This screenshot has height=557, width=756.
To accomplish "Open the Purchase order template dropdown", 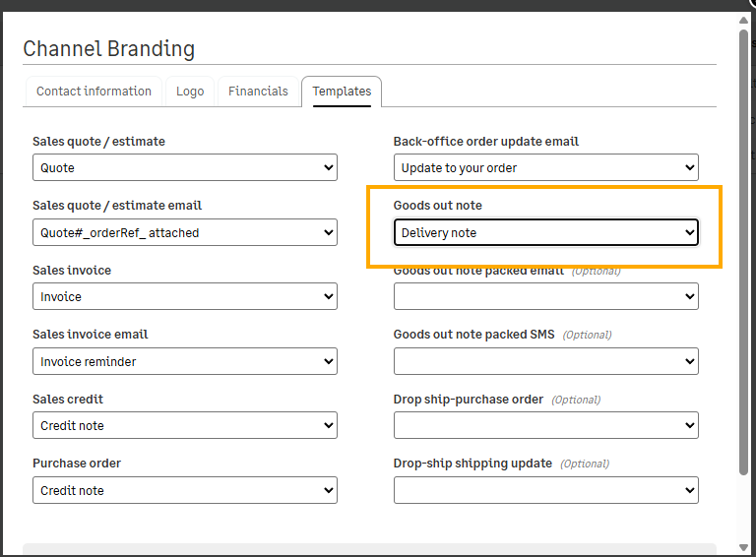I will pos(185,490).
